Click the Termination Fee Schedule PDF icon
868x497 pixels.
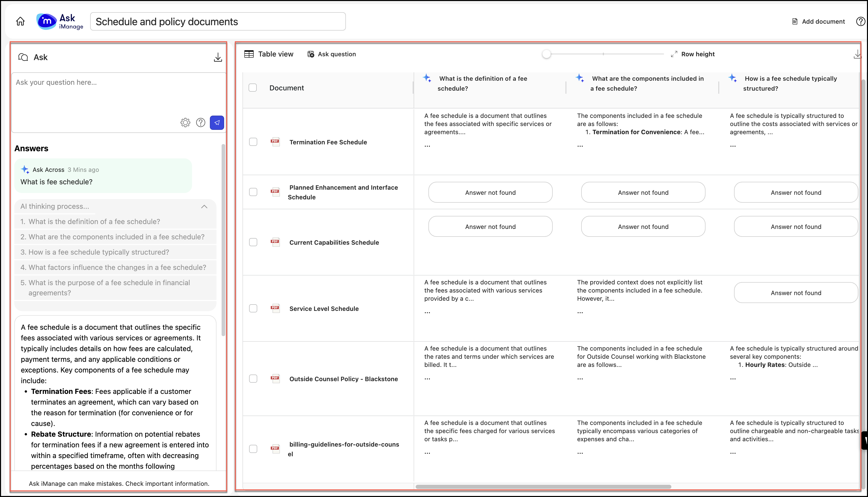[275, 142]
